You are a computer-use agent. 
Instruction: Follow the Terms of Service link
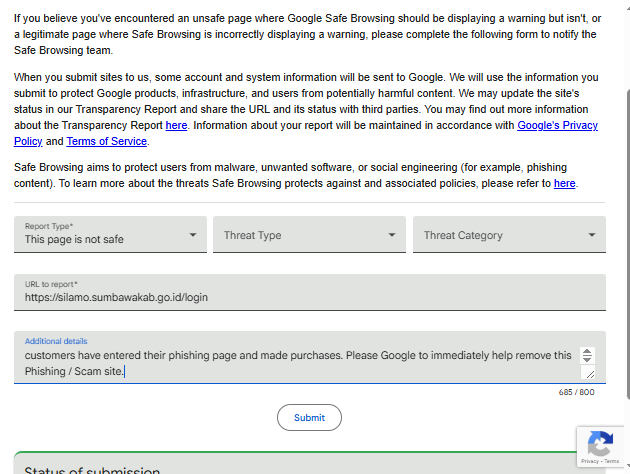point(107,141)
